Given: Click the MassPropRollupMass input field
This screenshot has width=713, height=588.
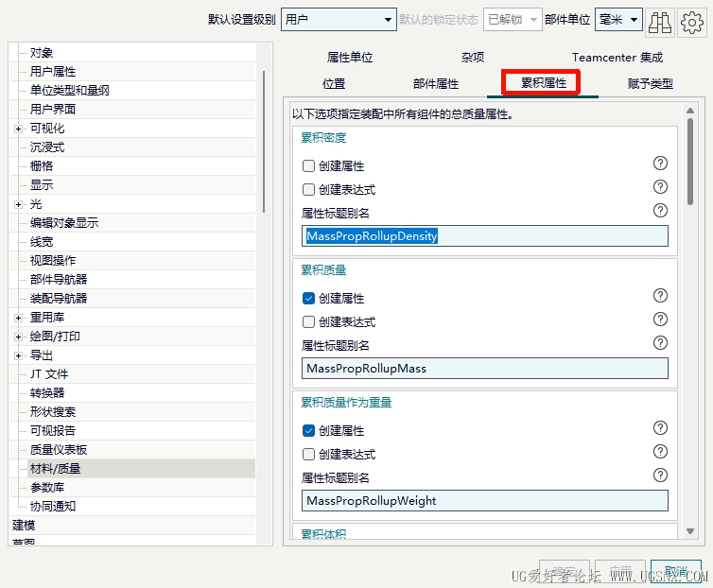Looking at the screenshot, I should 485,369.
